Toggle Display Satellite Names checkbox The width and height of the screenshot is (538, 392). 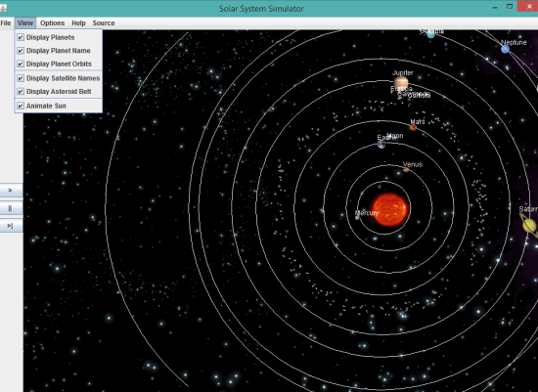pyautogui.click(x=21, y=78)
